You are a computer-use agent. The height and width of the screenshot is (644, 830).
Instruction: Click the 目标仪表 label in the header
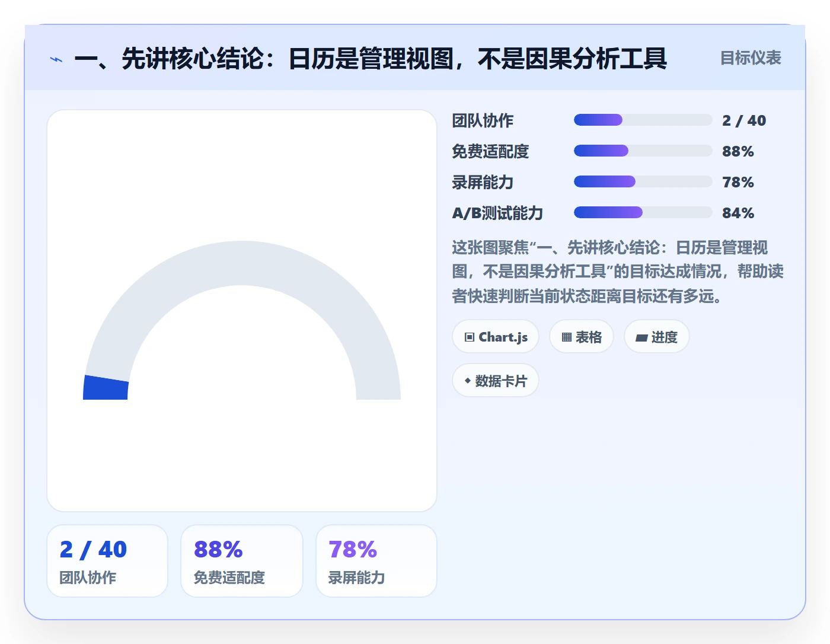(751, 58)
